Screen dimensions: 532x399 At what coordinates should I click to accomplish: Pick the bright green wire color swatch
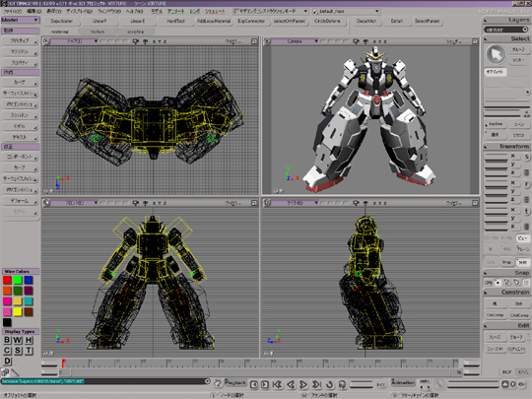(x=18, y=280)
